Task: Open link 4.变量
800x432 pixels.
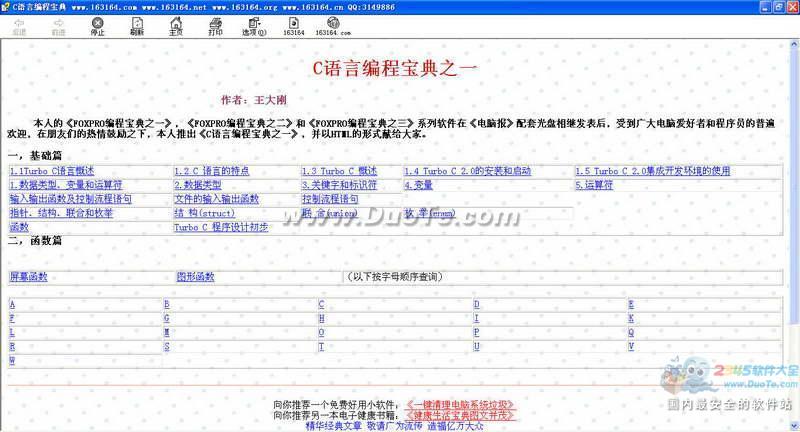Action: 418,185
